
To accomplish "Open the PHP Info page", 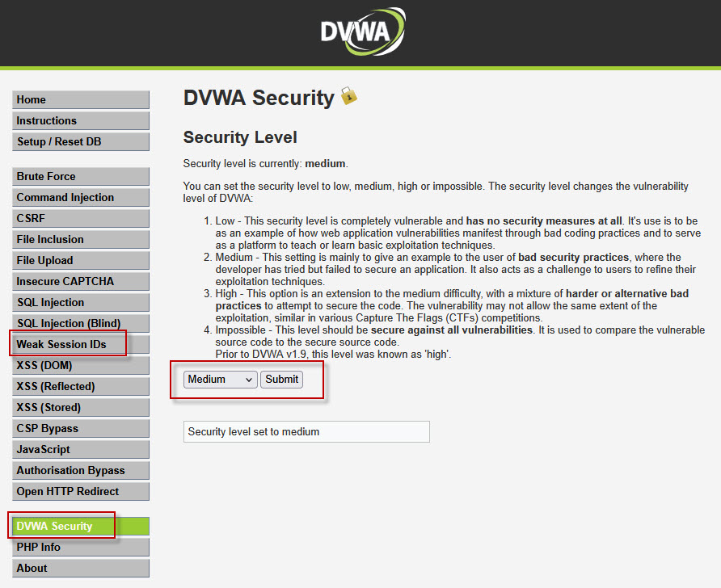I will 81,547.
